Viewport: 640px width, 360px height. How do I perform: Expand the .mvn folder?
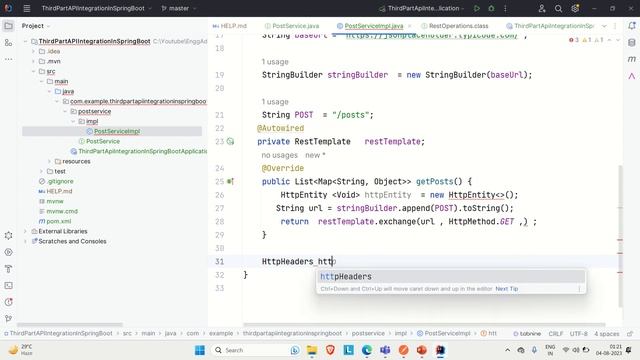point(33,61)
